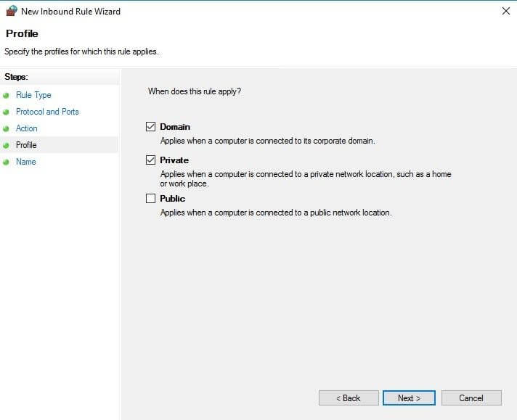
Task: Uncheck the Private profile checkbox
Action: (x=151, y=160)
